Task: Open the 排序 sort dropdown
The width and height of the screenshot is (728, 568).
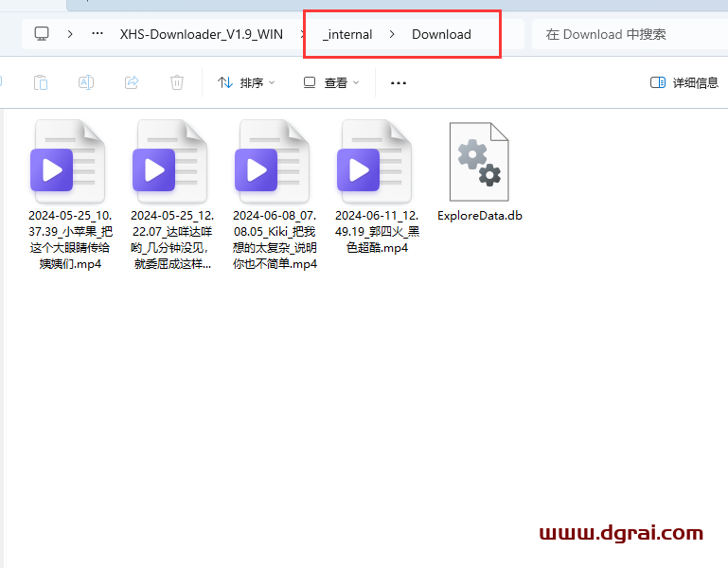Action: pos(246,82)
